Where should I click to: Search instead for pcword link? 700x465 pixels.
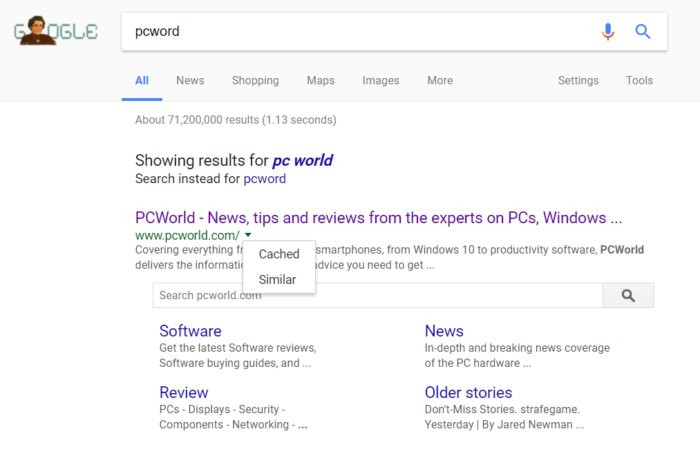[x=264, y=179]
